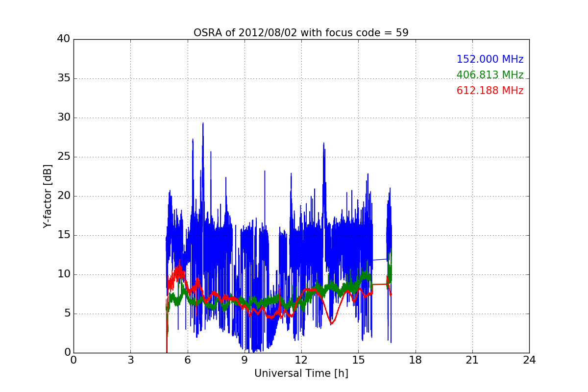The width and height of the screenshot is (588, 392).
Task: Click the y-axis tick label 25
Action: tap(63, 157)
